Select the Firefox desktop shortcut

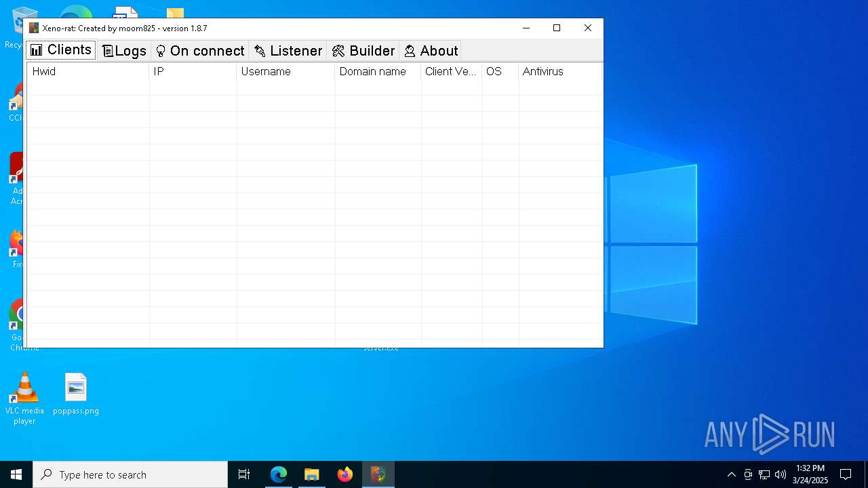16,249
